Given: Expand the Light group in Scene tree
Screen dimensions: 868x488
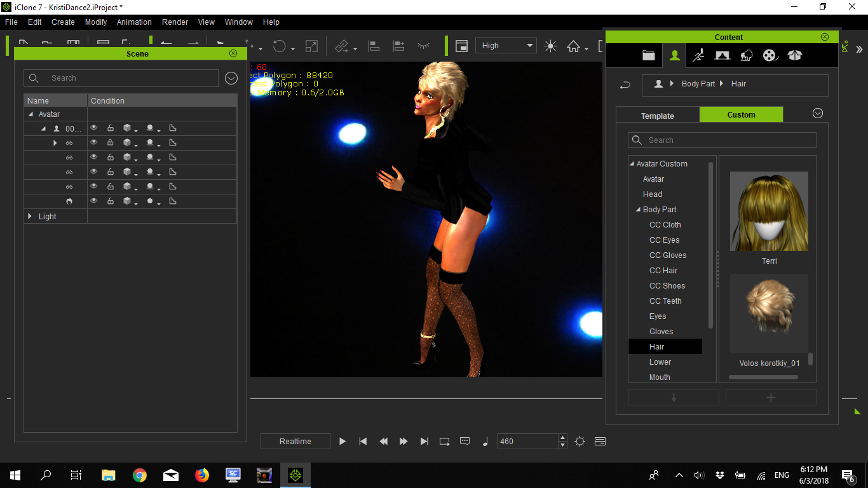Looking at the screenshot, I should click(30, 217).
